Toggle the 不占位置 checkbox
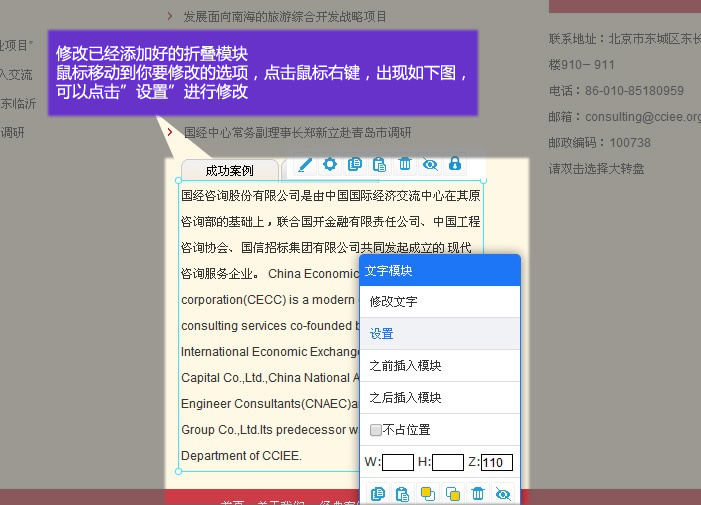The width and height of the screenshot is (701, 505). (376, 430)
